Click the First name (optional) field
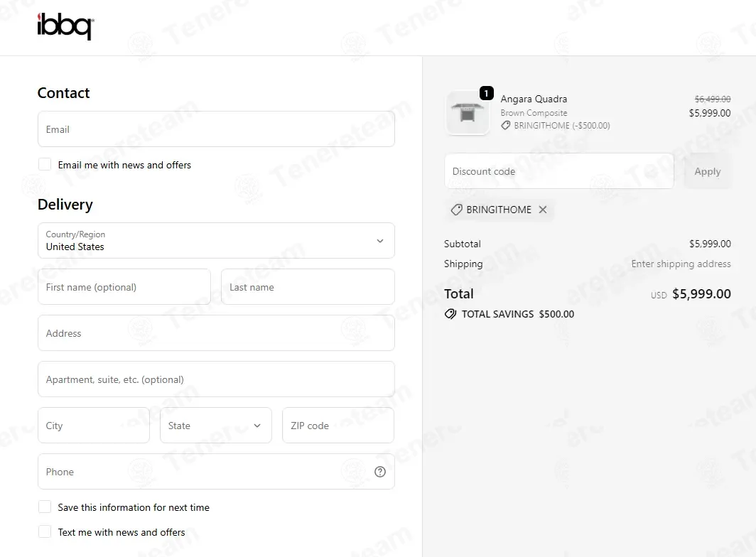756x557 pixels. coord(124,287)
